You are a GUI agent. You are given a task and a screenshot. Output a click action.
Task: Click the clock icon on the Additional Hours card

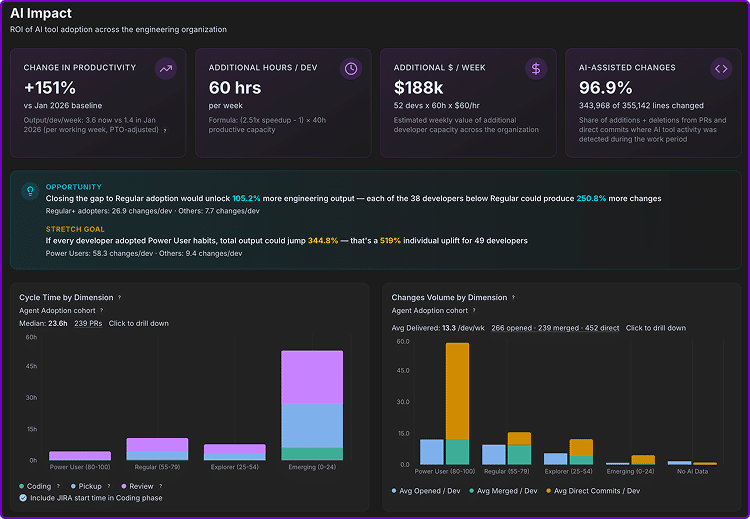351,69
